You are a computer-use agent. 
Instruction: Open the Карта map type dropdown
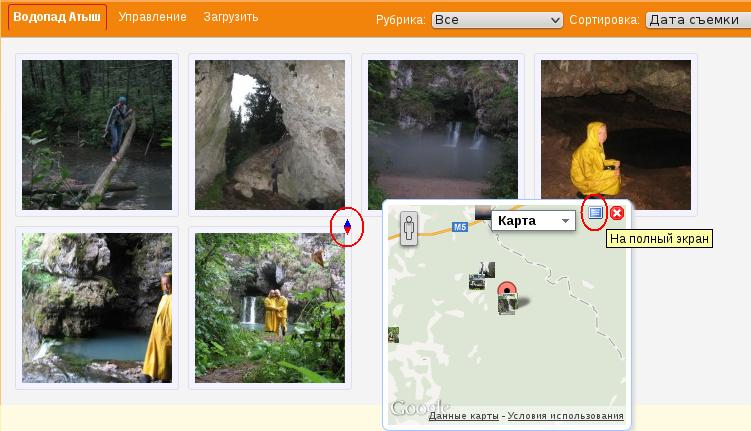(x=533, y=220)
